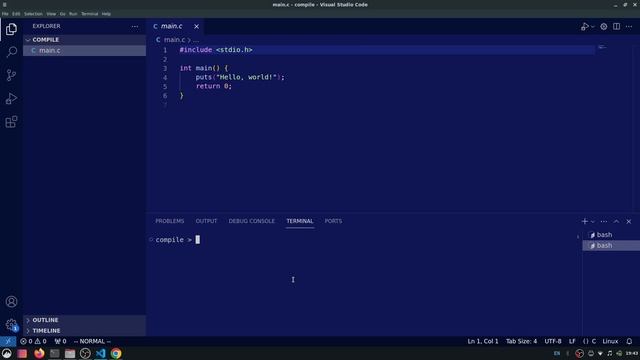Close the main.c editor tab
The image size is (640, 360).
click(x=196, y=27)
